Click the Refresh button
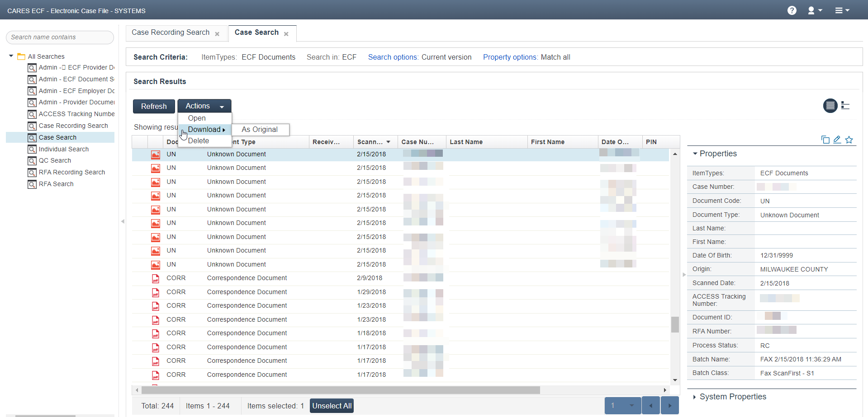 (154, 106)
